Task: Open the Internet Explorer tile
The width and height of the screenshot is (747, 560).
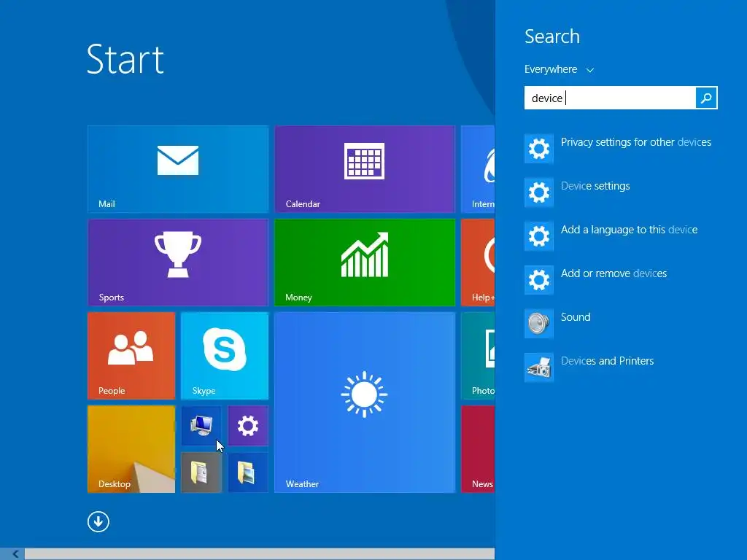Action: click(x=479, y=169)
